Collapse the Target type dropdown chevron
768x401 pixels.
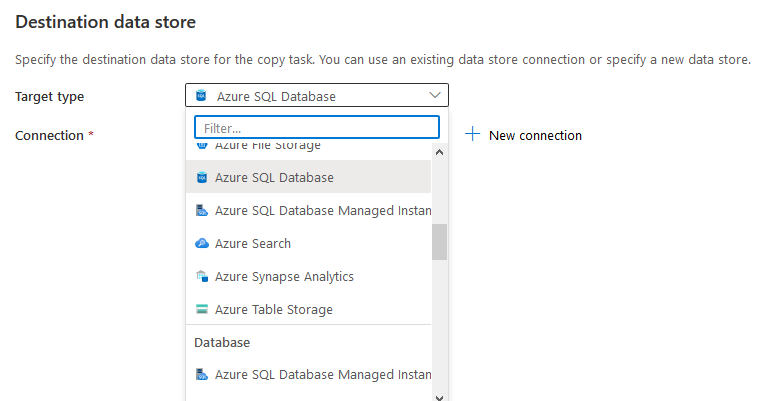click(435, 96)
